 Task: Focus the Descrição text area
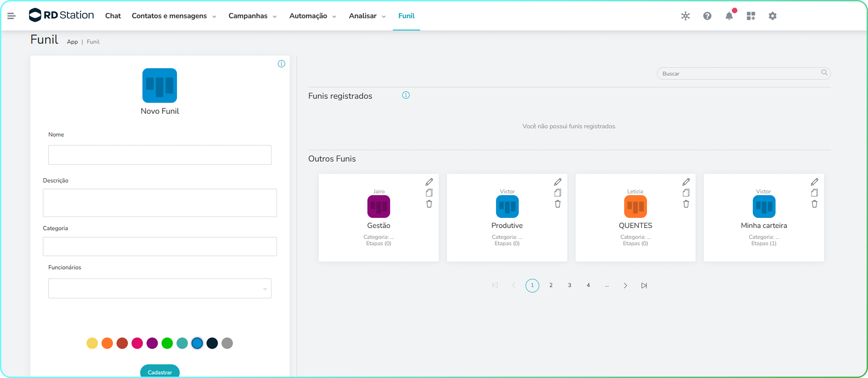160,203
